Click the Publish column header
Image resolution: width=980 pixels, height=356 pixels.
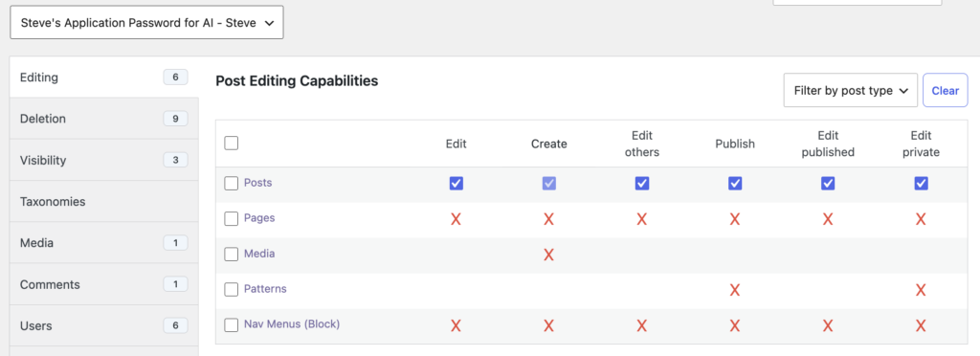click(x=735, y=144)
